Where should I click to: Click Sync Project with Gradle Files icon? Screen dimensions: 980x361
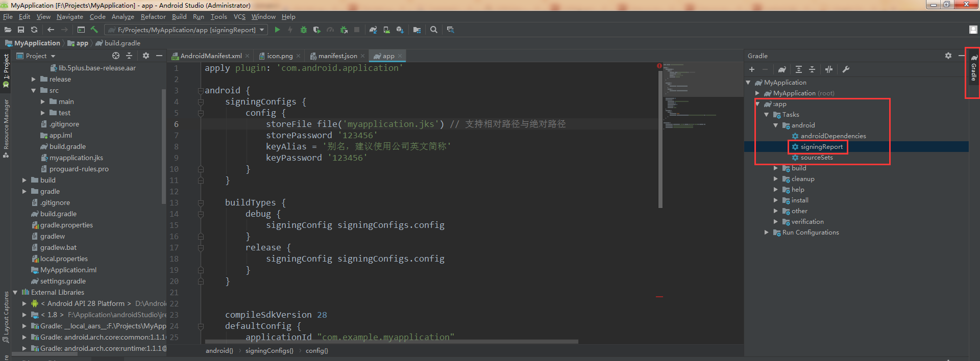373,30
